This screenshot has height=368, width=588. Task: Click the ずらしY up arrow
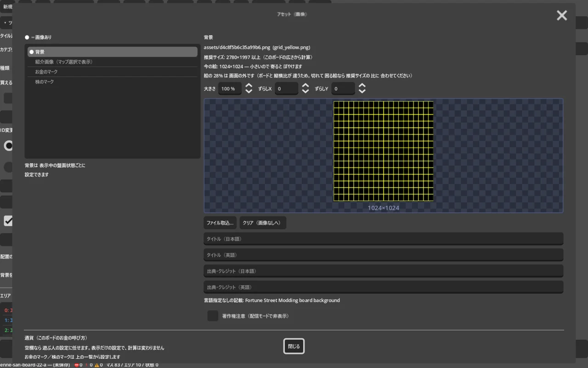[x=362, y=86]
